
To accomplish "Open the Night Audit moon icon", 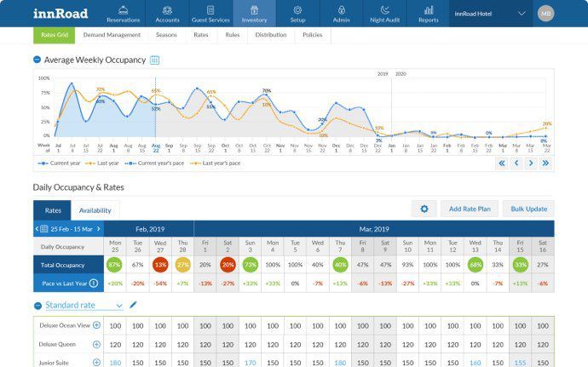I will (x=384, y=10).
